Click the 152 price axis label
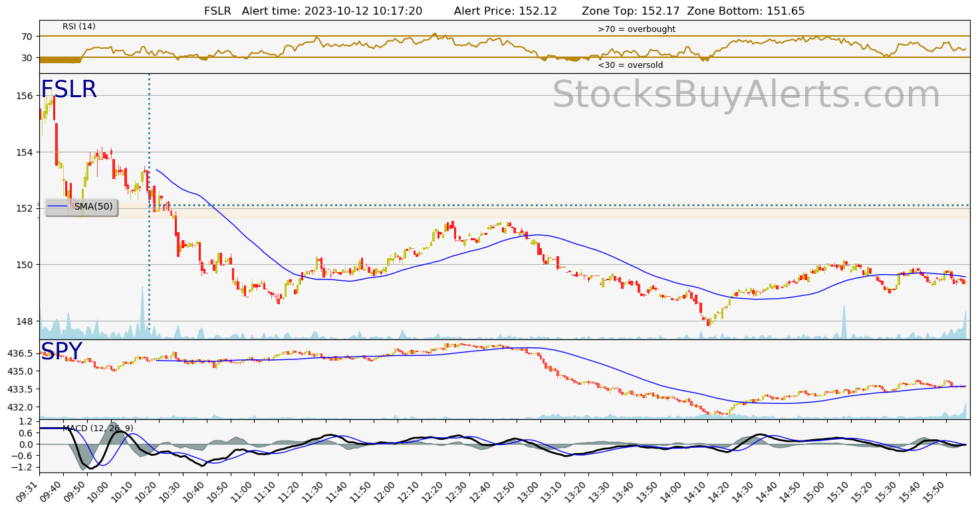This screenshot has width=980, height=511. [25, 208]
